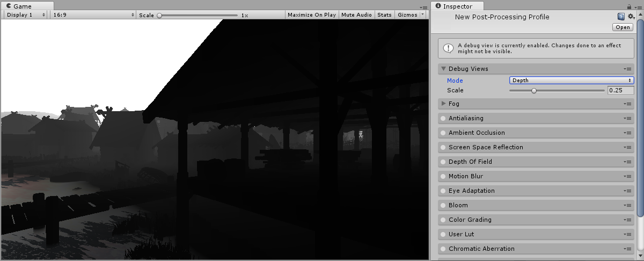Image resolution: width=644 pixels, height=261 pixels.
Task: Enable the Ambient Occlusion effect toggle
Action: [x=443, y=133]
